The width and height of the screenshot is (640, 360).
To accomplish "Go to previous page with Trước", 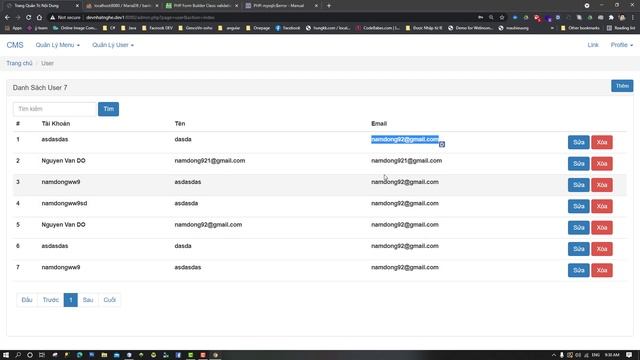I will tap(51, 300).
